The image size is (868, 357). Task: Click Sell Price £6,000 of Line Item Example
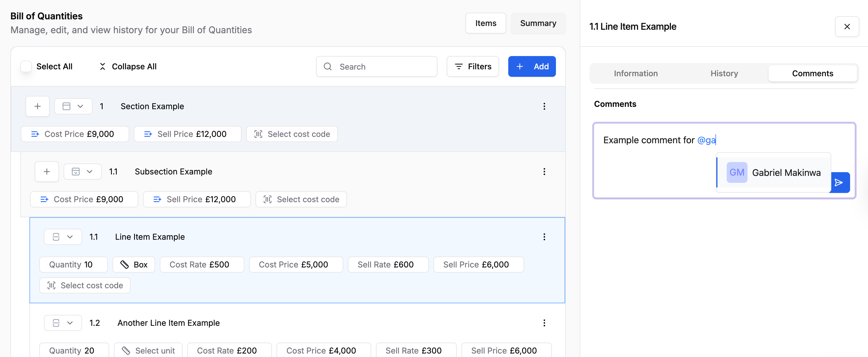tap(478, 265)
